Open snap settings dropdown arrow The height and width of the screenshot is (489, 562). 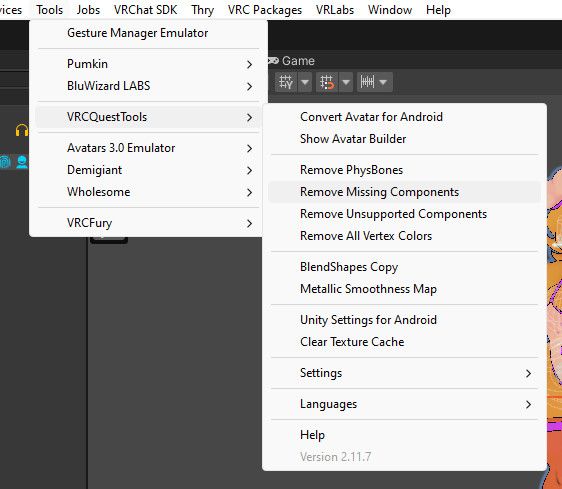346,82
